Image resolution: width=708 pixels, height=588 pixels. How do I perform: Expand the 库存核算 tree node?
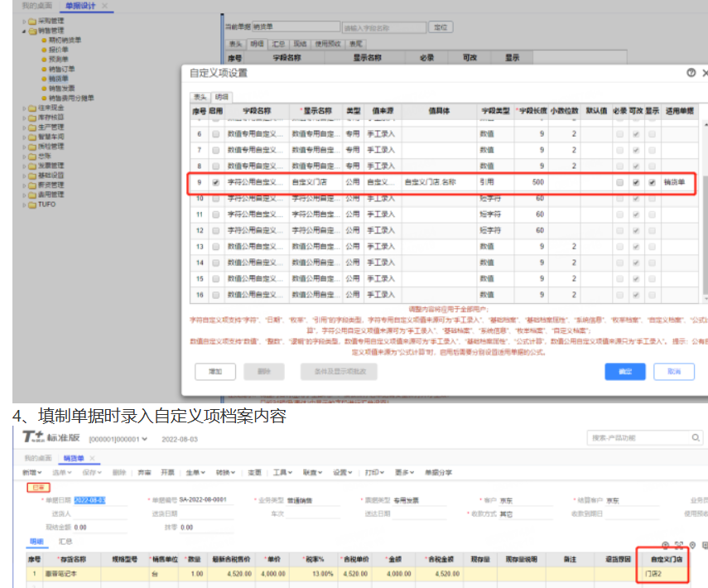click(23, 118)
